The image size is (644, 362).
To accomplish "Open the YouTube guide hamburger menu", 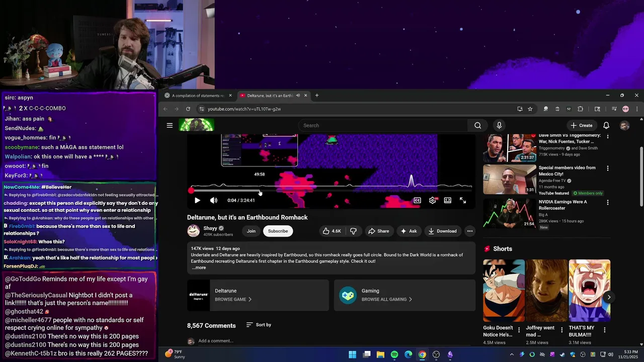I will coord(170,125).
